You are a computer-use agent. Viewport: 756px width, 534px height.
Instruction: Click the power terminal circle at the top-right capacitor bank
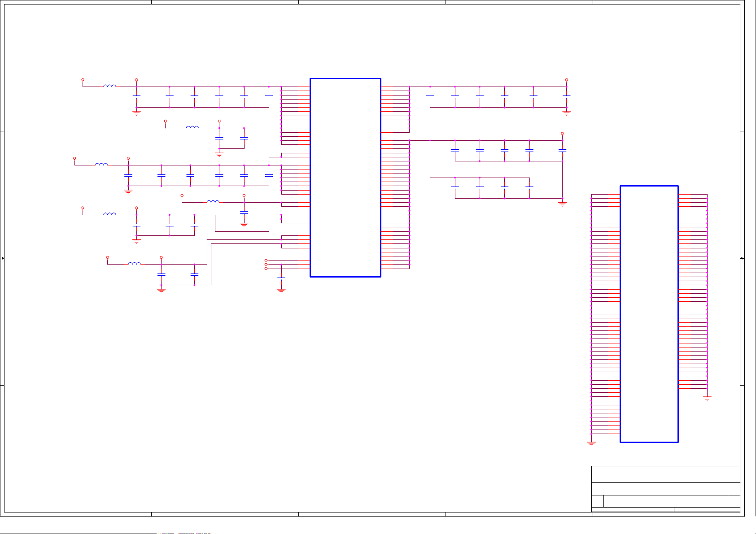pyautogui.click(x=567, y=80)
